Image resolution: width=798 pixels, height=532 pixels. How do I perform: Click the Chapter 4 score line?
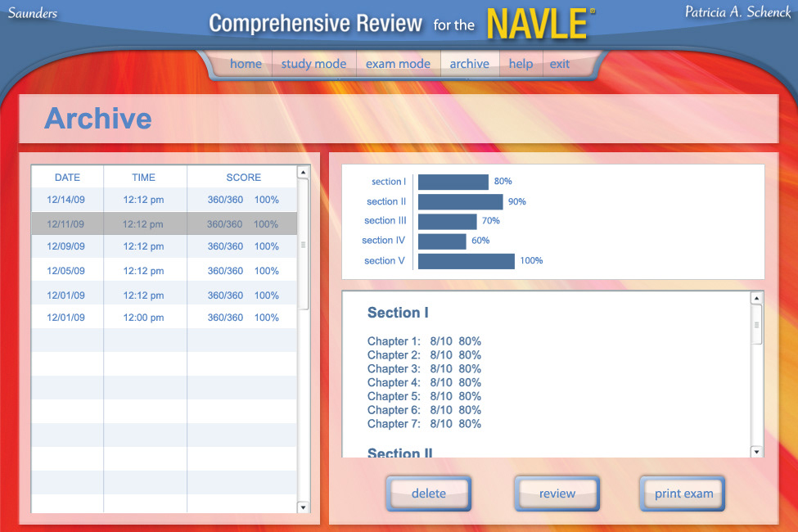(x=424, y=382)
